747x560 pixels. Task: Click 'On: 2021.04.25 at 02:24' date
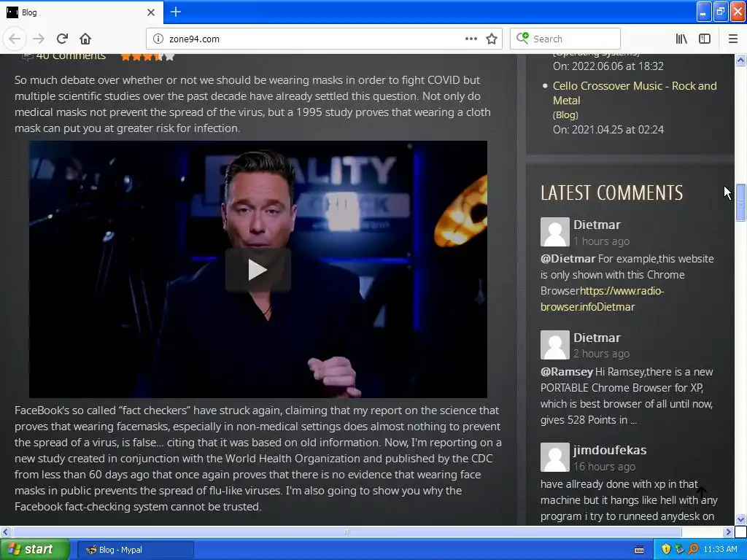tap(608, 130)
